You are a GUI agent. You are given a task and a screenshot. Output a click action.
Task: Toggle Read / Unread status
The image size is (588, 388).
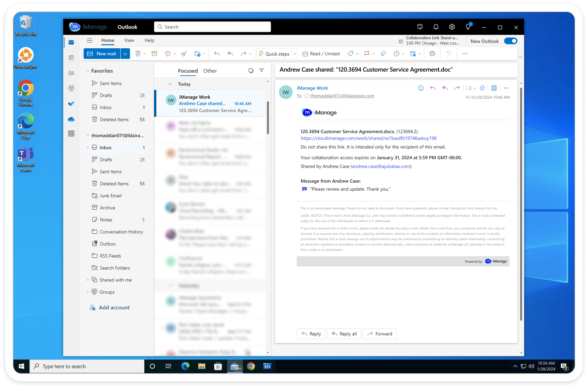tap(321, 54)
